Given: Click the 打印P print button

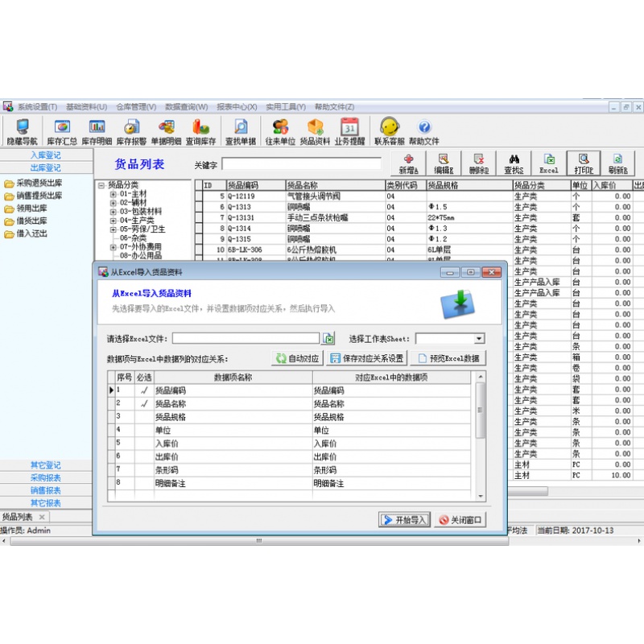Looking at the screenshot, I should 584,163.
